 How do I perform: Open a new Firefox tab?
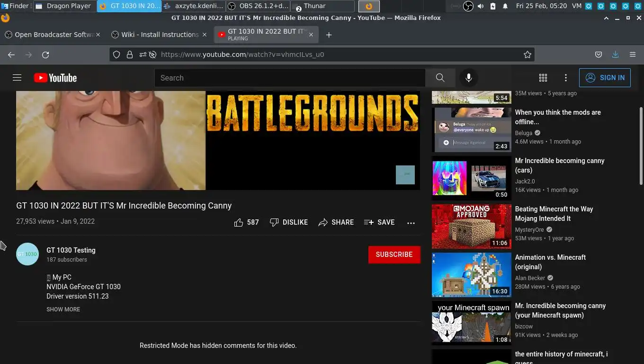(329, 35)
